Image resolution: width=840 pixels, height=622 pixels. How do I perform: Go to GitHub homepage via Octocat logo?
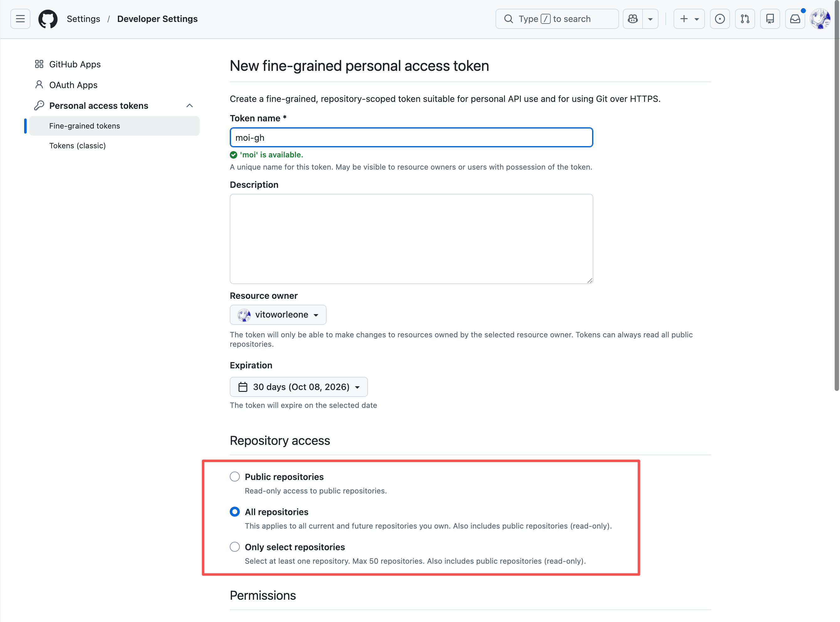[48, 19]
